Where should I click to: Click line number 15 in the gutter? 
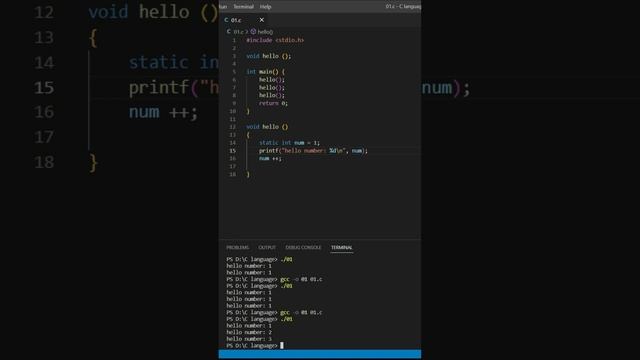click(x=232, y=151)
